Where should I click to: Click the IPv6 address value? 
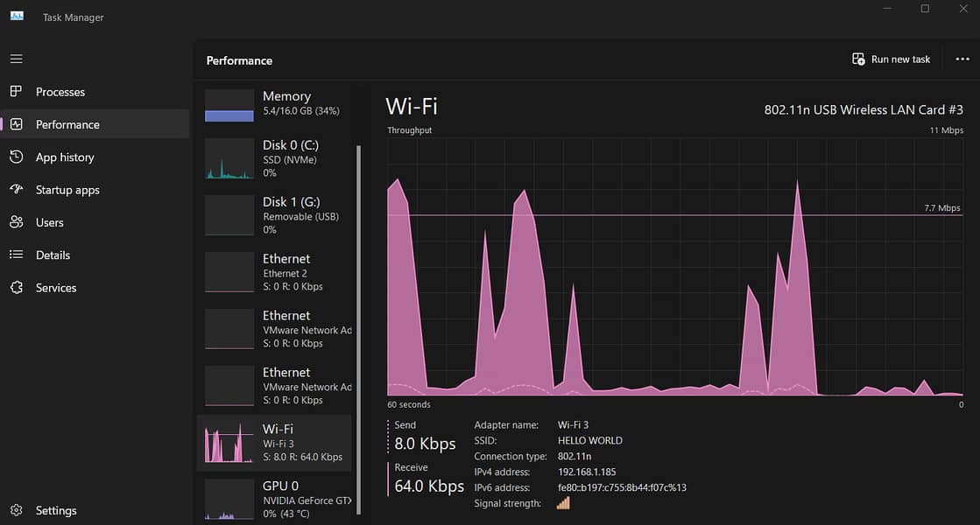(x=622, y=487)
